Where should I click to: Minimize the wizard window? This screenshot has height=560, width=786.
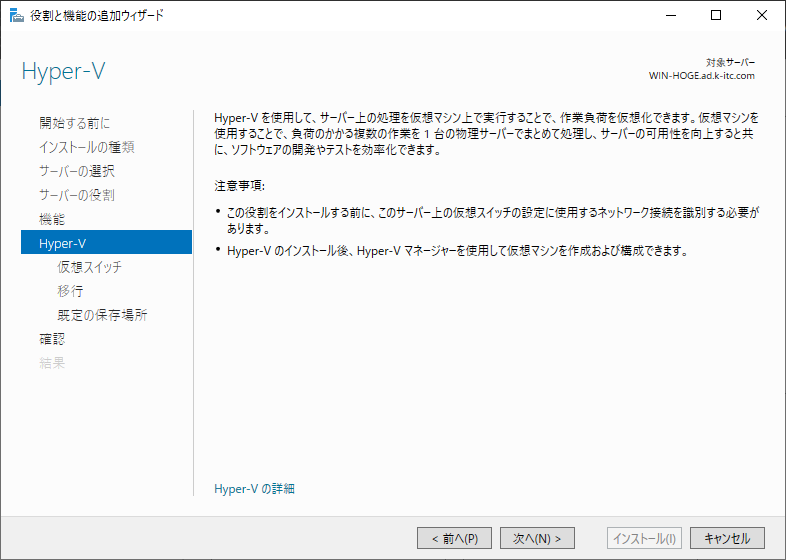(670, 16)
